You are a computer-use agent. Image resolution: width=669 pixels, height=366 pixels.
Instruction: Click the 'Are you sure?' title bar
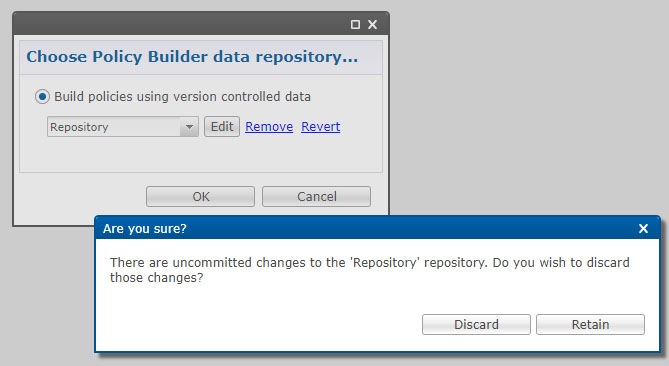[x=367, y=229]
